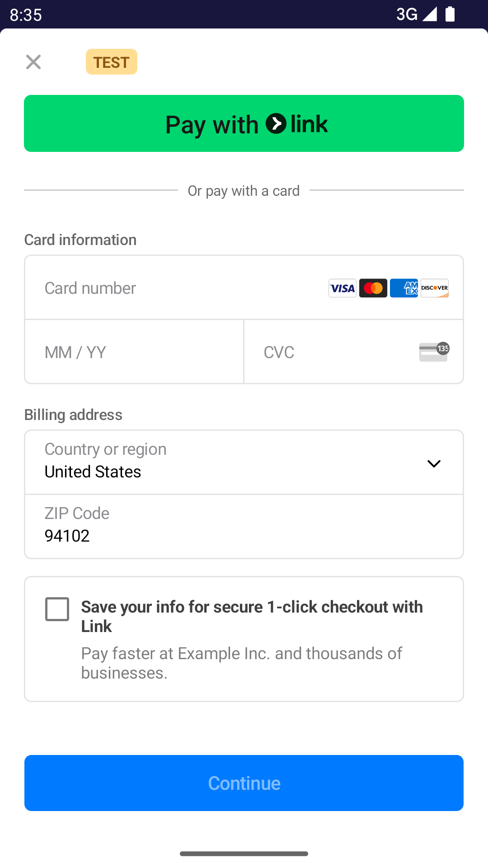Tap the battery status icon
This screenshot has width=488, height=868.
pyautogui.click(x=450, y=14)
